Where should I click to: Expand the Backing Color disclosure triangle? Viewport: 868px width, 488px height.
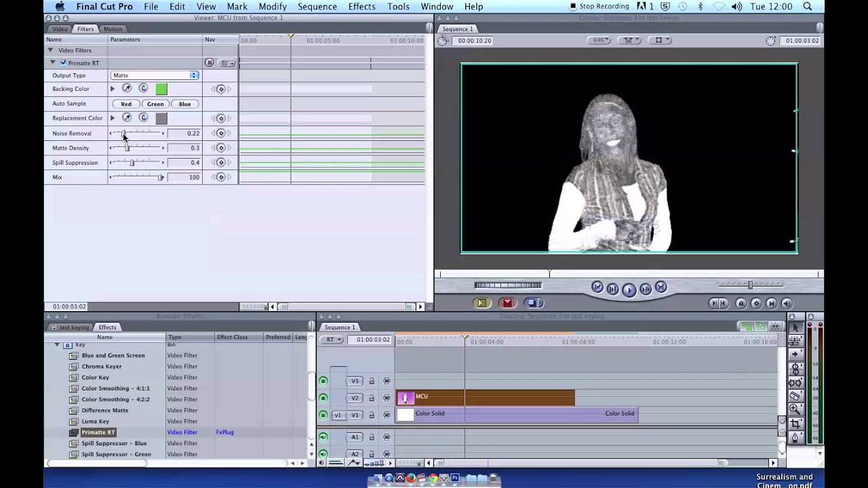tap(113, 89)
